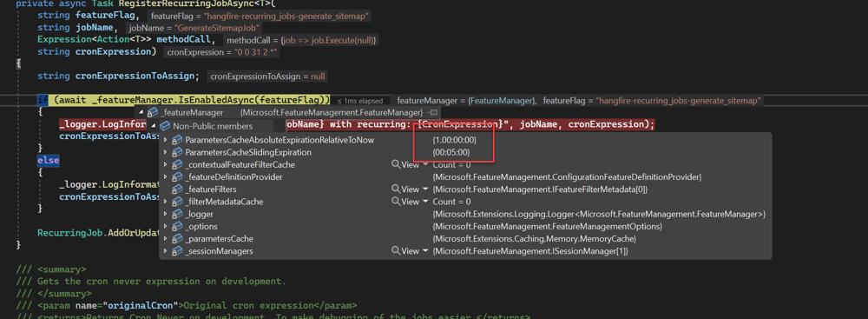Click the _parametersCache field icon
This screenshot has width=868, height=319.
pyautogui.click(x=177, y=239)
